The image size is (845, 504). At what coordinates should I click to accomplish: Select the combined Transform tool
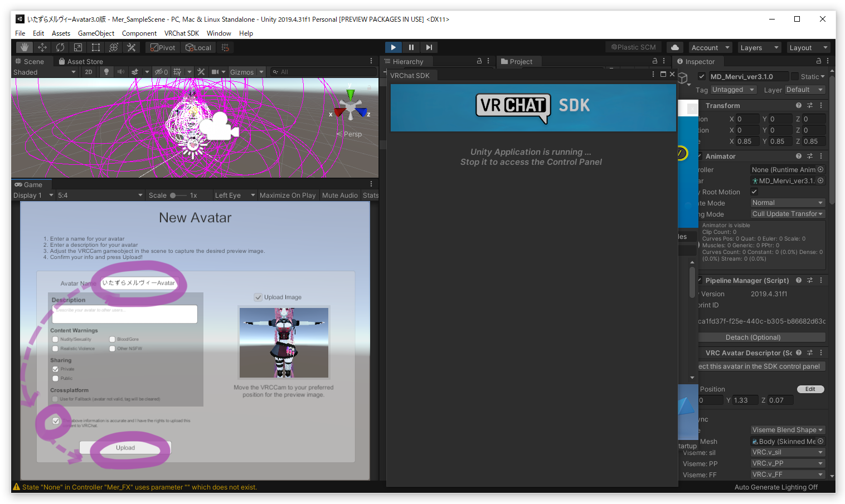(x=114, y=47)
